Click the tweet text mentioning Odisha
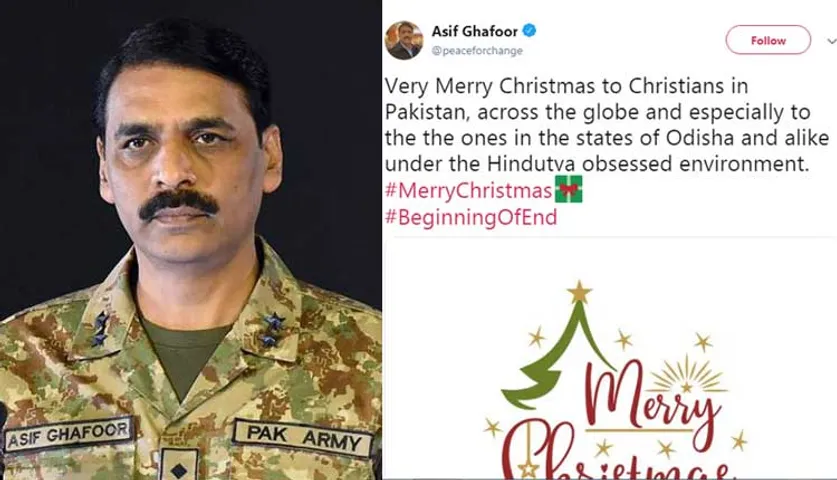Viewport: 837px width, 480px height. (x=607, y=125)
